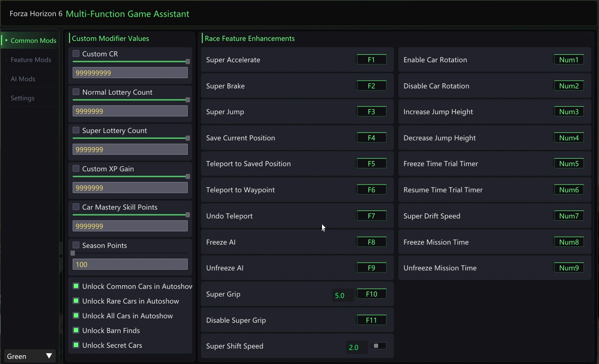Click Num4 hotkey for Decrease Jump Height
The width and height of the screenshot is (599, 364).
point(569,138)
